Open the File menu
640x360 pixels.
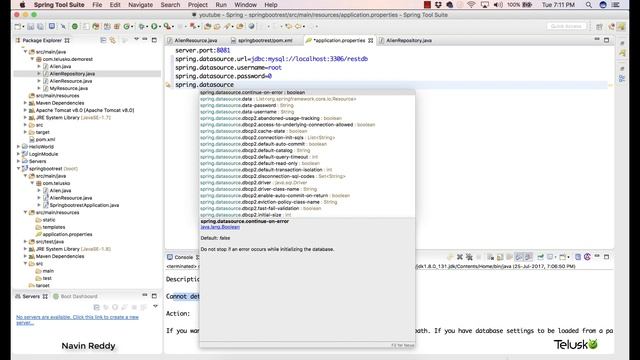pyautogui.click(x=97, y=5)
